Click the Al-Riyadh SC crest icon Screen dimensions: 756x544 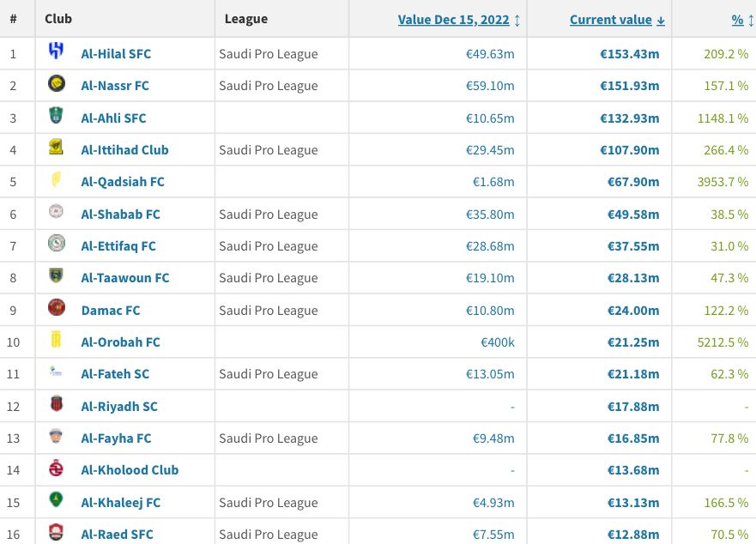click(x=57, y=403)
